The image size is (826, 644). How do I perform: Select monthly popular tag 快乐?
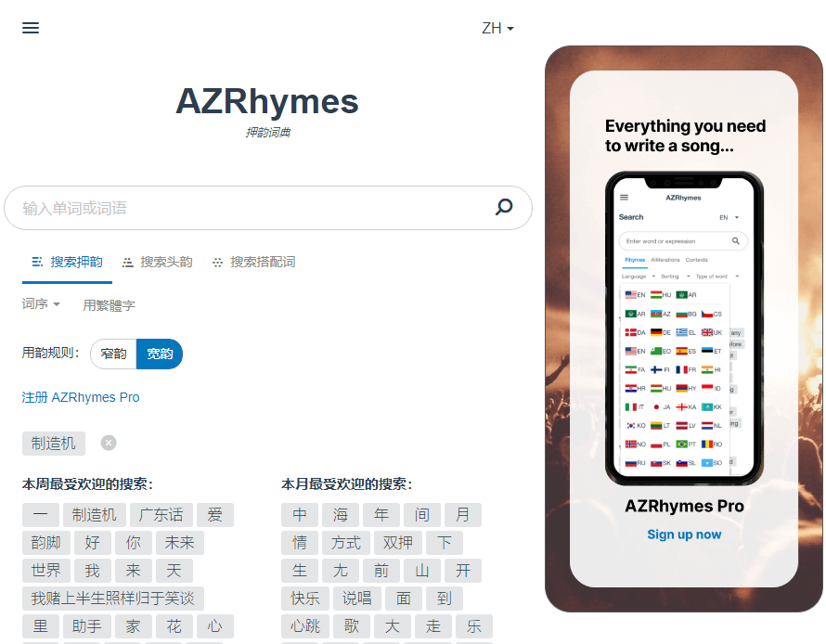pyautogui.click(x=305, y=599)
